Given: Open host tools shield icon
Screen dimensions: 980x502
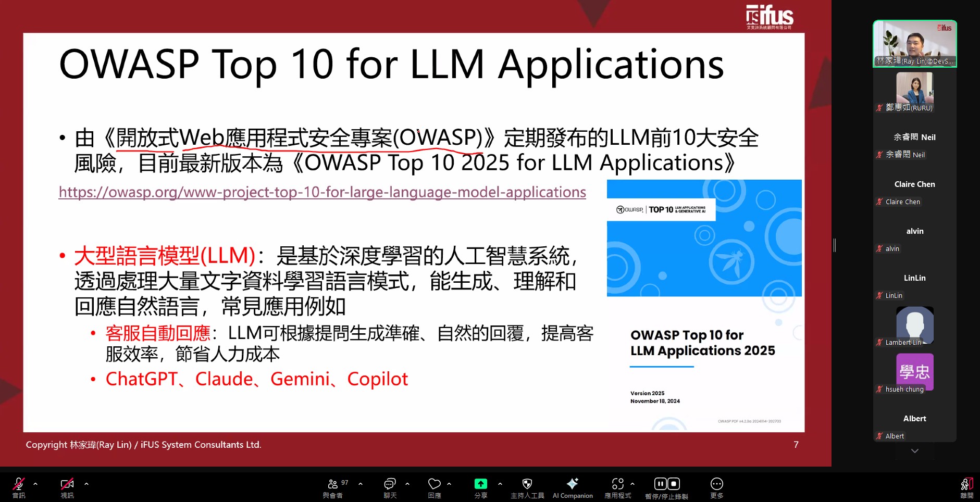Looking at the screenshot, I should 527,484.
